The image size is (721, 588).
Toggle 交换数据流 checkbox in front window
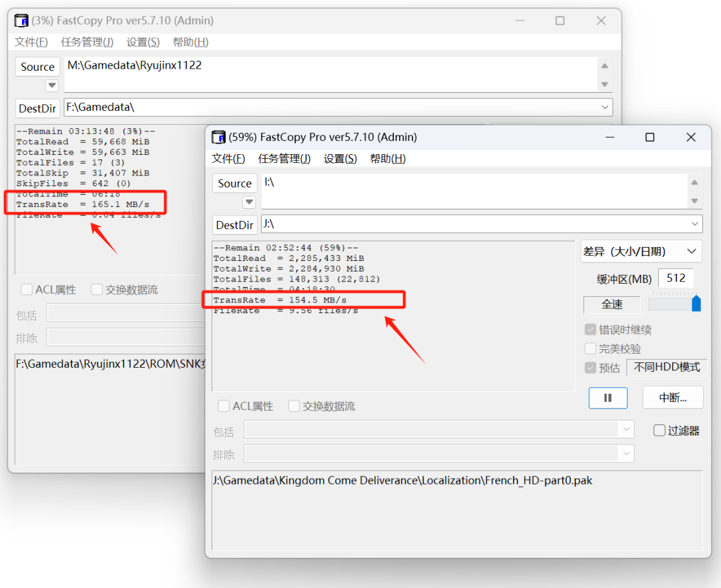pyautogui.click(x=294, y=406)
